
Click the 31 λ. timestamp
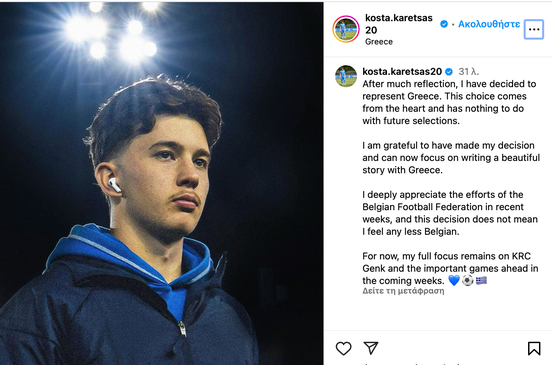point(469,72)
